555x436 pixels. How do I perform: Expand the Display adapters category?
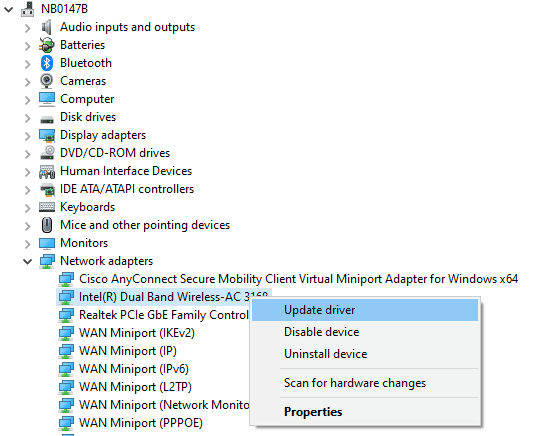point(28,136)
